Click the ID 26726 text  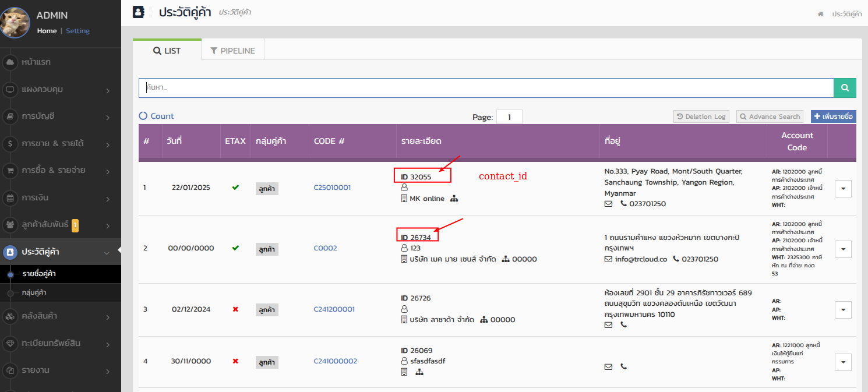click(x=416, y=298)
